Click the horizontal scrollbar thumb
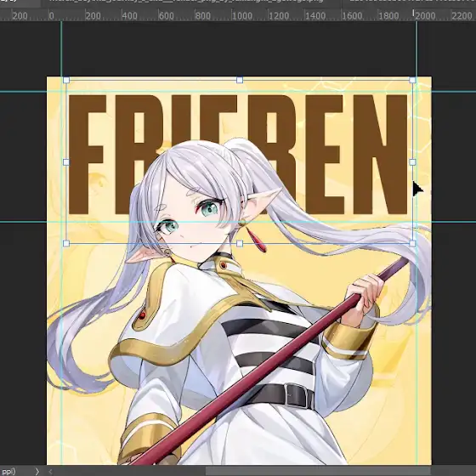Screen dimensions: 476x476 (318, 471)
